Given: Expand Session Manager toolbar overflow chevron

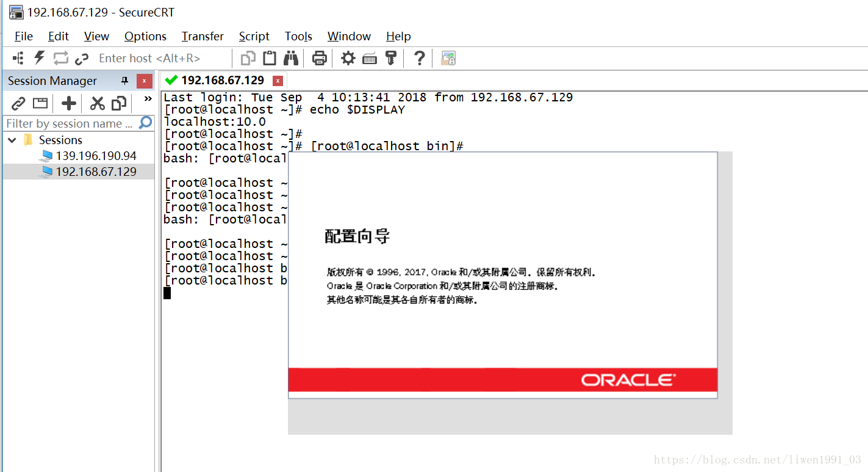Looking at the screenshot, I should click(148, 99).
